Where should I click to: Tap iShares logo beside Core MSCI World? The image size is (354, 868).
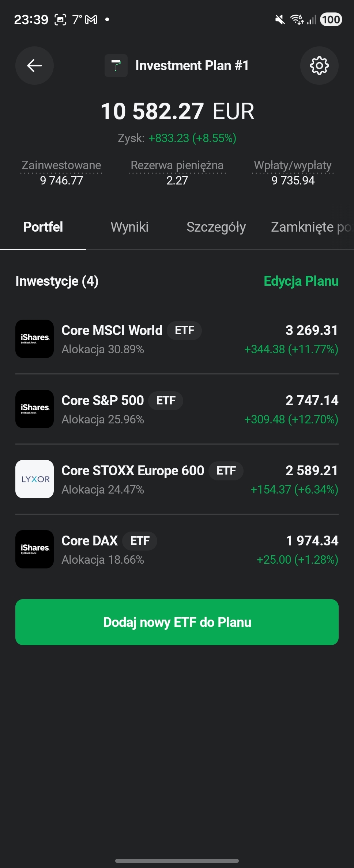tap(34, 339)
